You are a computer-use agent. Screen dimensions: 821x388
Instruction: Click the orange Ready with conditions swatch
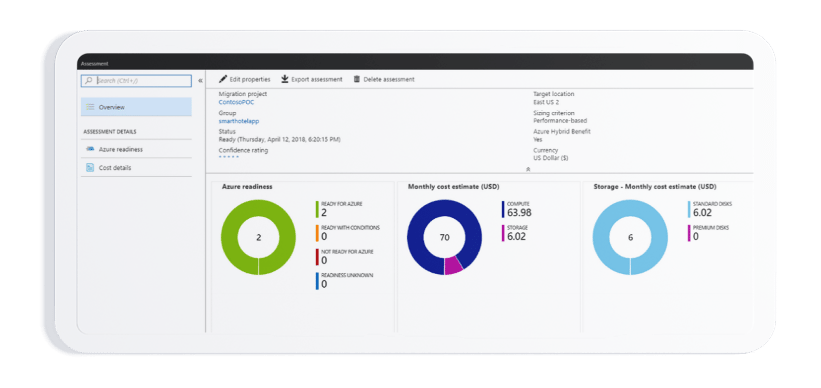[317, 233]
